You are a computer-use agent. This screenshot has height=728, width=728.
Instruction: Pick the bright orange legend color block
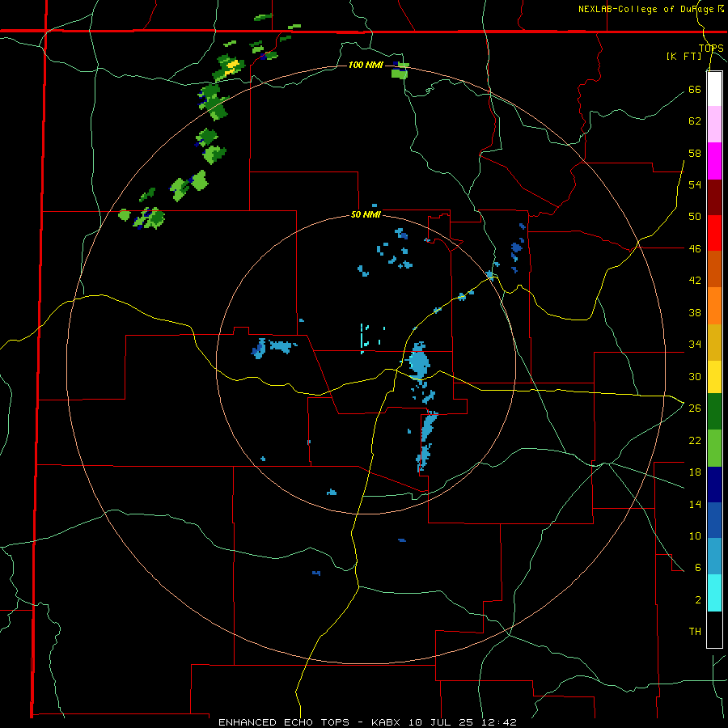(x=714, y=306)
